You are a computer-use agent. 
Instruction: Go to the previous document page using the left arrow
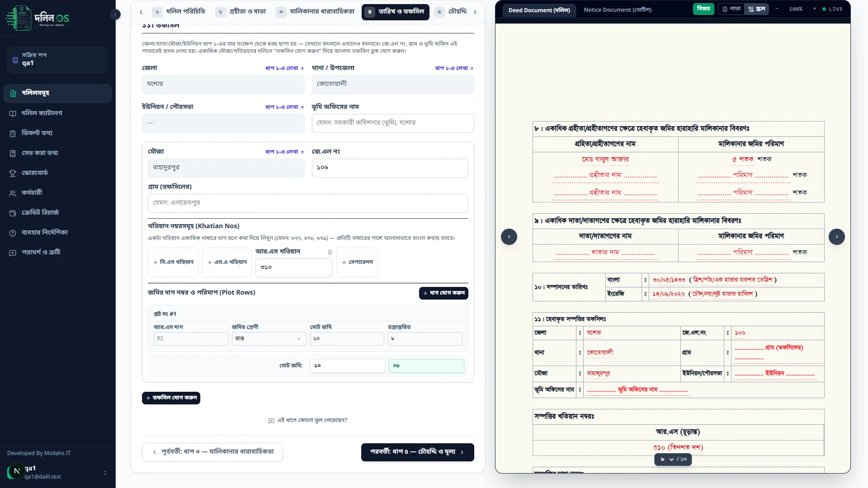click(x=509, y=237)
